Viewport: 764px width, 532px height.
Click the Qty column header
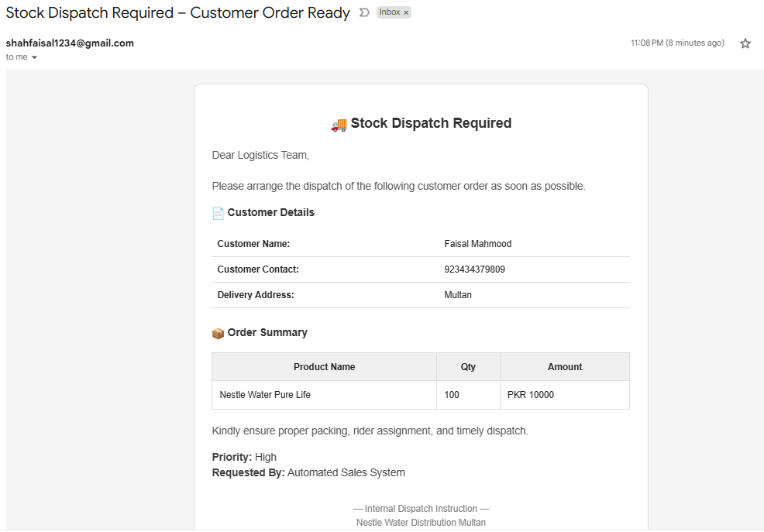coord(468,367)
